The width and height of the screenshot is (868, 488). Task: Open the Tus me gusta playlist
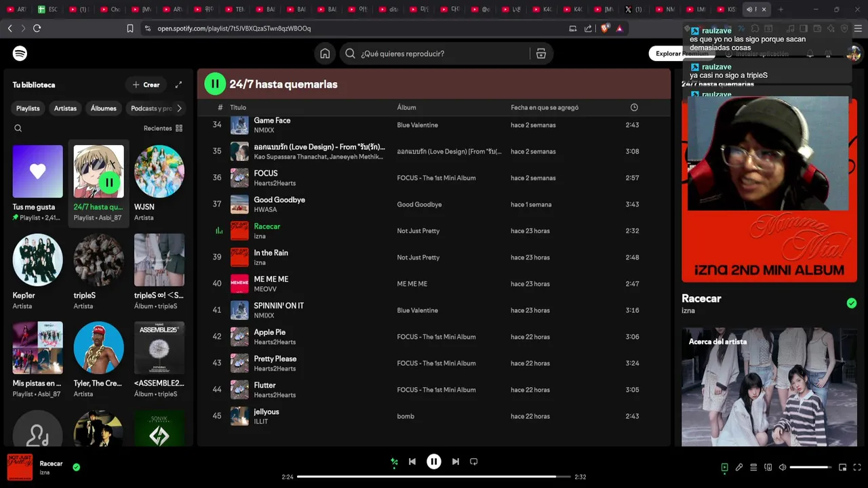pos(38,183)
